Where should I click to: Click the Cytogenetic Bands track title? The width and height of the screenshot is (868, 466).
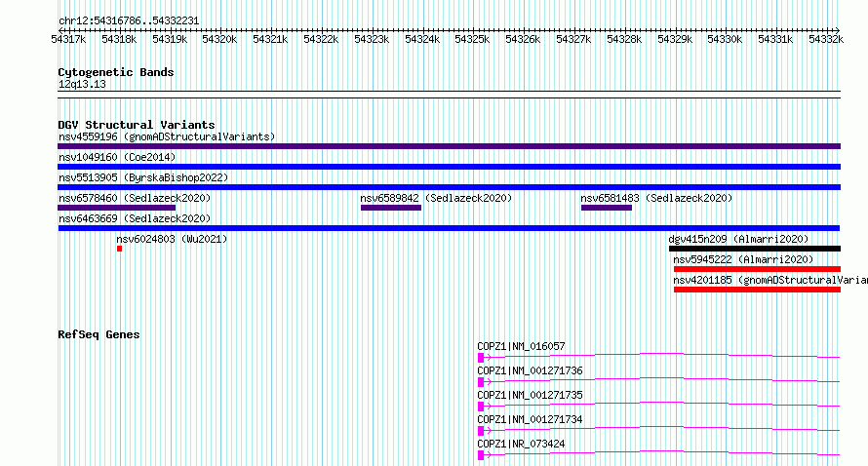116,72
